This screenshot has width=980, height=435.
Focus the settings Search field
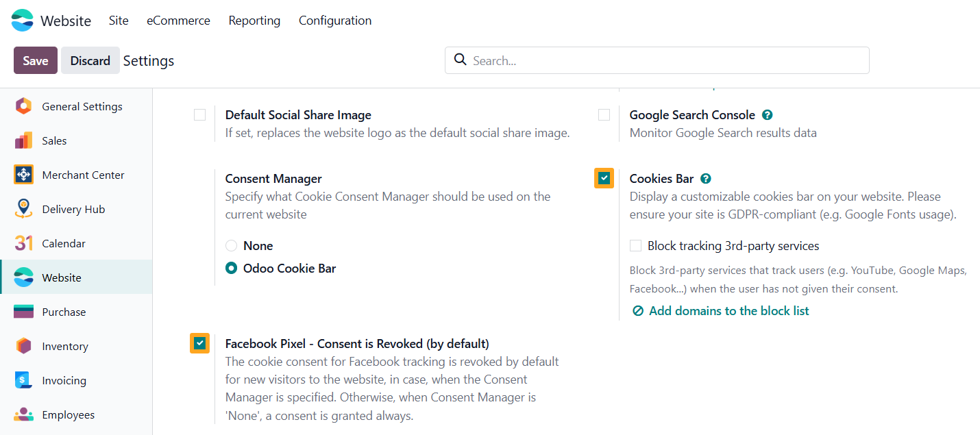tap(657, 60)
